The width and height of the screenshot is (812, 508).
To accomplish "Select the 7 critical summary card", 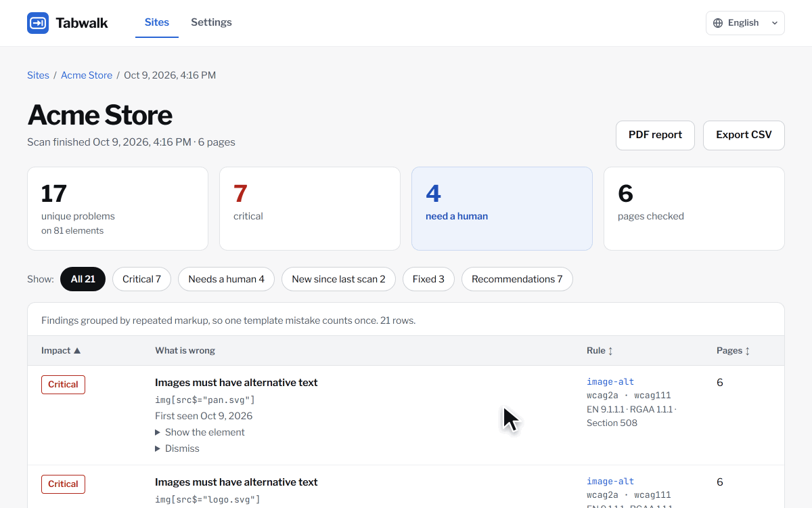I will pyautogui.click(x=310, y=209).
